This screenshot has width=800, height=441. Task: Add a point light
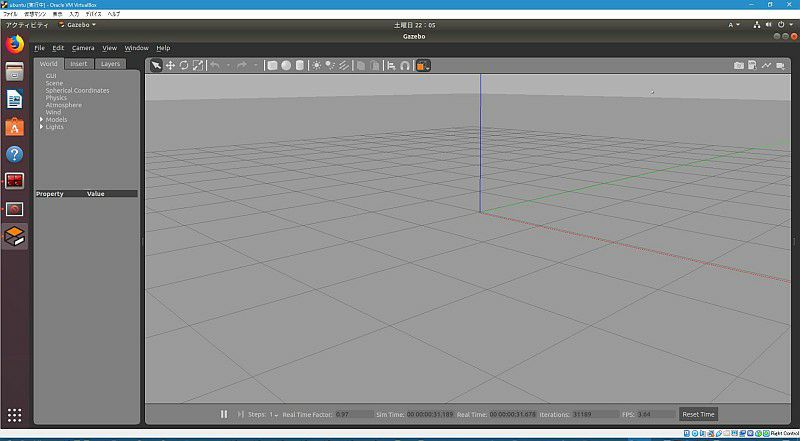click(x=317, y=65)
